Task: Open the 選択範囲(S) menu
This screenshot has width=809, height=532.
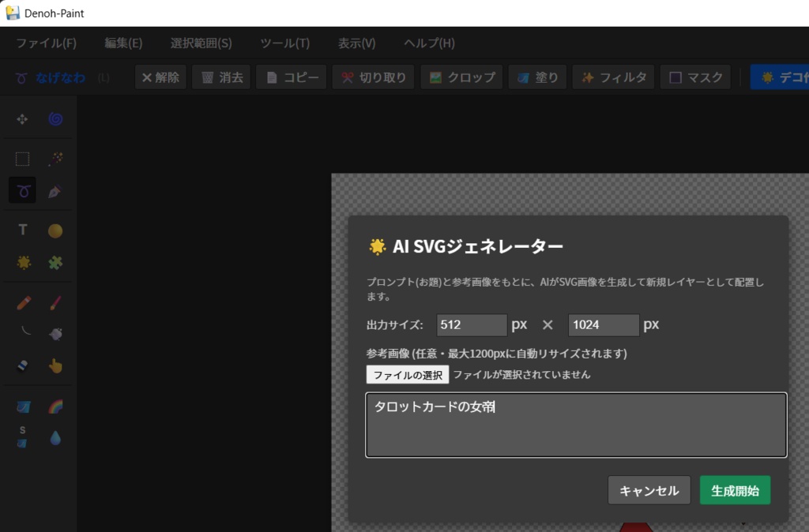Action: [201, 43]
